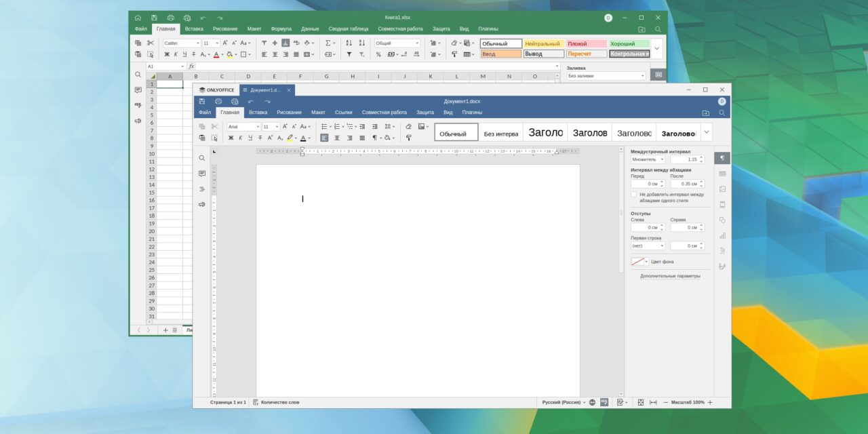Open Search from the document's left sidebar
The image size is (868, 434).
201,157
